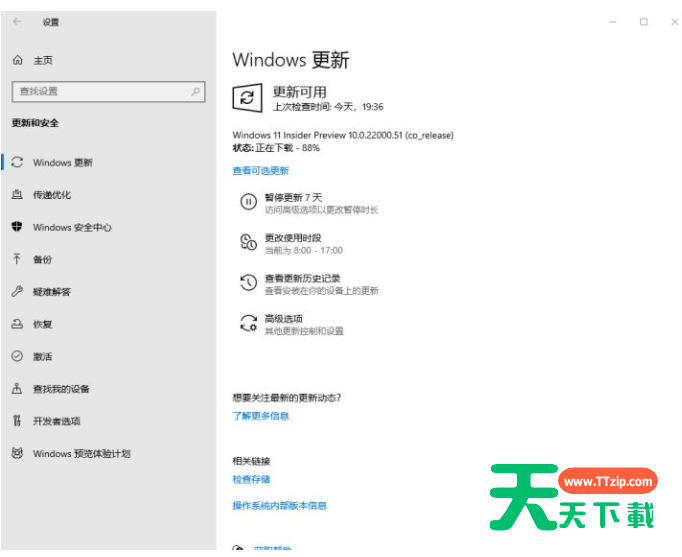Click the gear-sync icon for 高级选项

point(249,323)
